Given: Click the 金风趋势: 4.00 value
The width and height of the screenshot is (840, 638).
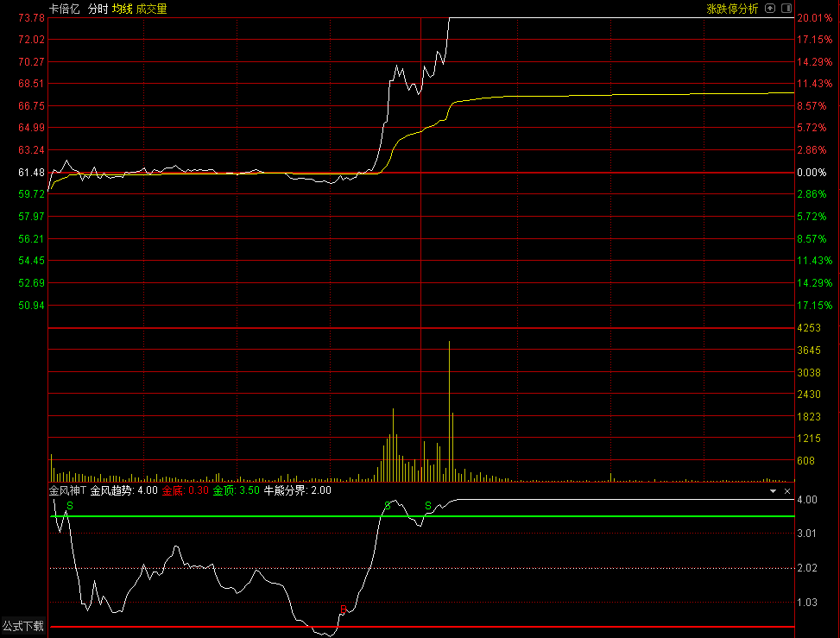Looking at the screenshot, I should coord(123,490).
